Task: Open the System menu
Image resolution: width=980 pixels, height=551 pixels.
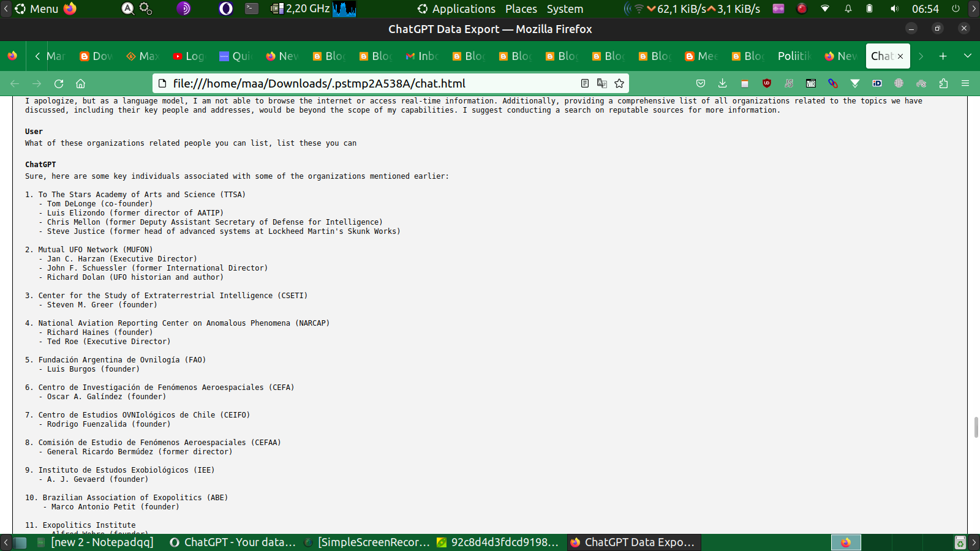Action: coord(565,9)
